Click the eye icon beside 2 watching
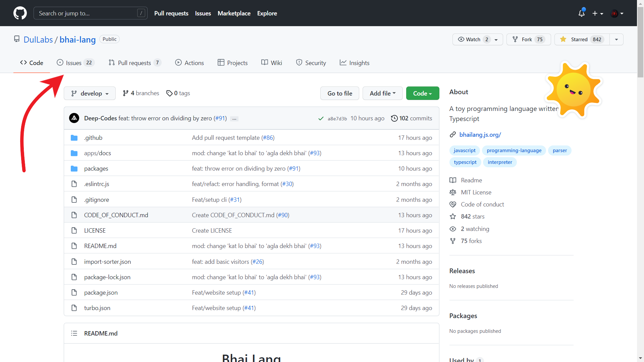The image size is (644, 362). [453, 229]
